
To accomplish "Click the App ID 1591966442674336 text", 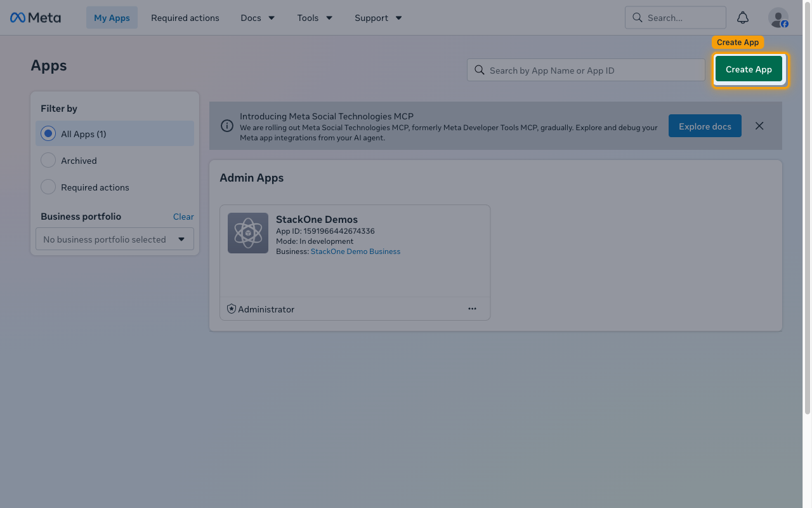I will click(325, 231).
